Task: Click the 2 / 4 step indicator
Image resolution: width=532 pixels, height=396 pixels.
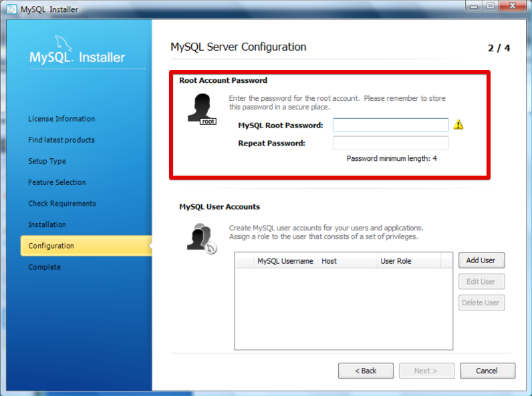Action: (499, 48)
